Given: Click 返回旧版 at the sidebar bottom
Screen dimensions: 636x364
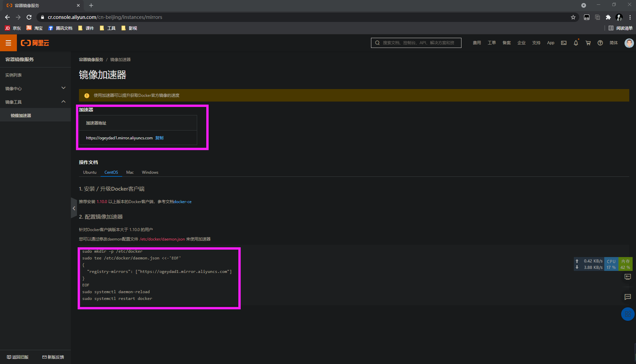Looking at the screenshot, I should [18, 357].
